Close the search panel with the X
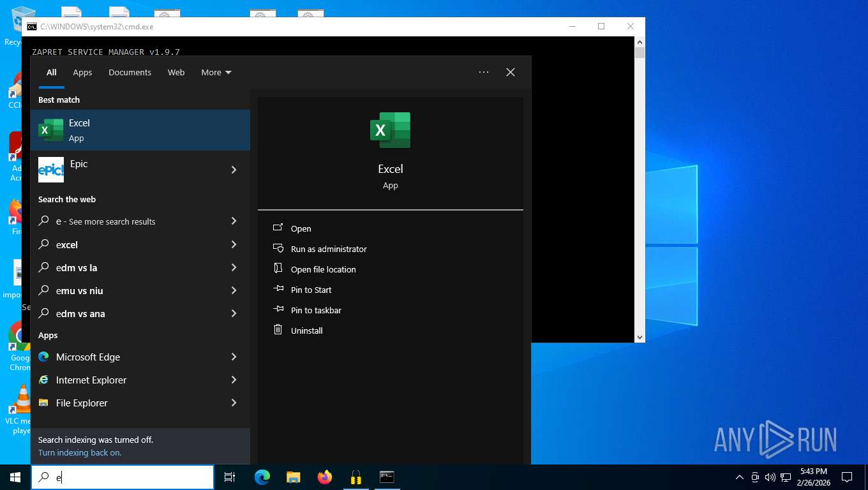Image resolution: width=868 pixels, height=490 pixels. click(x=511, y=72)
